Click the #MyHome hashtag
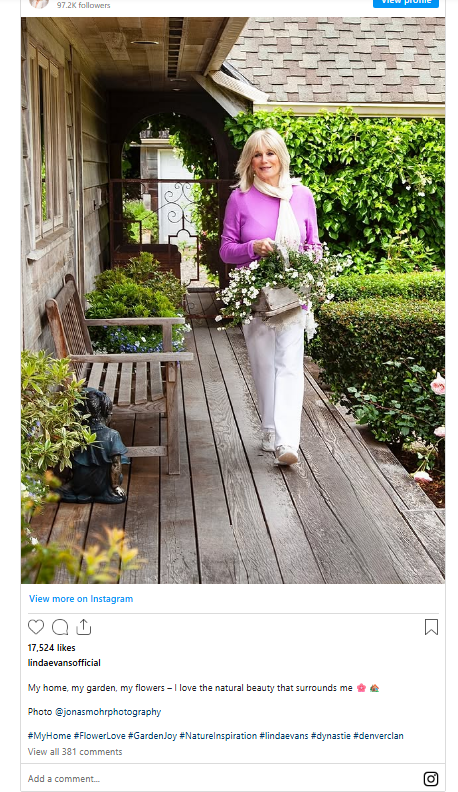Viewport: 458px width, 792px height. 49,736
